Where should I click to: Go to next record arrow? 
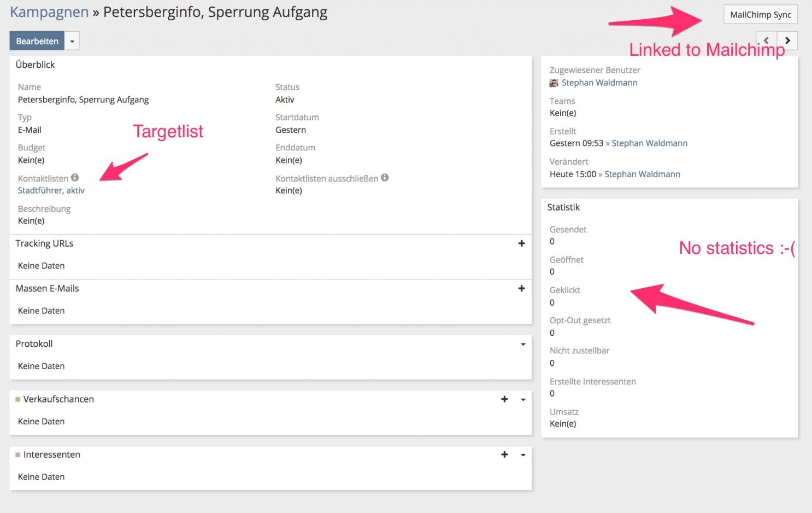787,40
